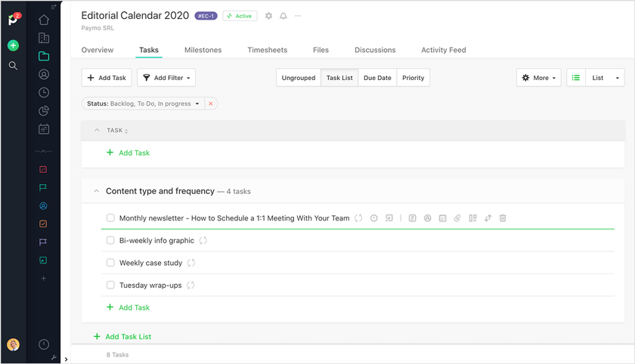Collapse the Content type and frequency list
The height and width of the screenshot is (364, 635).
[96, 192]
